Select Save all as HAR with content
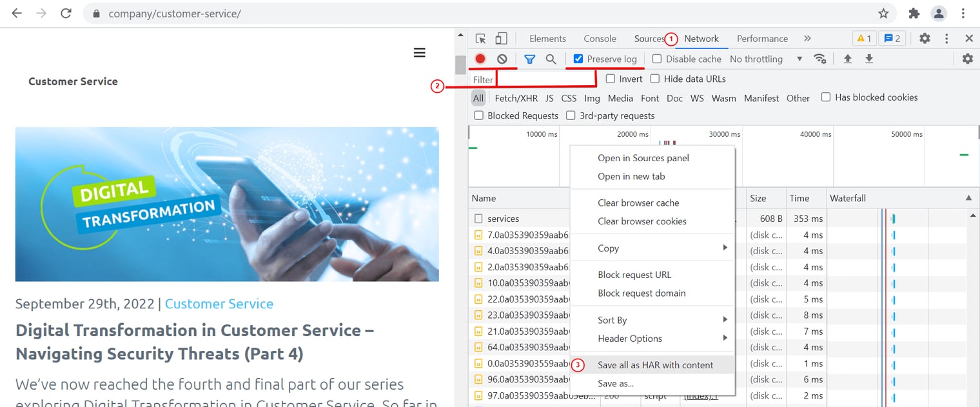The height and width of the screenshot is (407, 980). tap(655, 365)
